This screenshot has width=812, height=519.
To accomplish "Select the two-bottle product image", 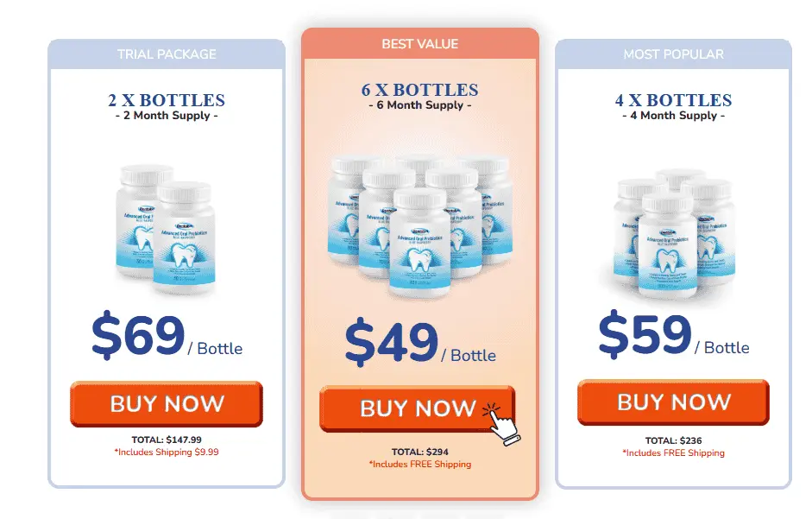I will click(x=166, y=228).
